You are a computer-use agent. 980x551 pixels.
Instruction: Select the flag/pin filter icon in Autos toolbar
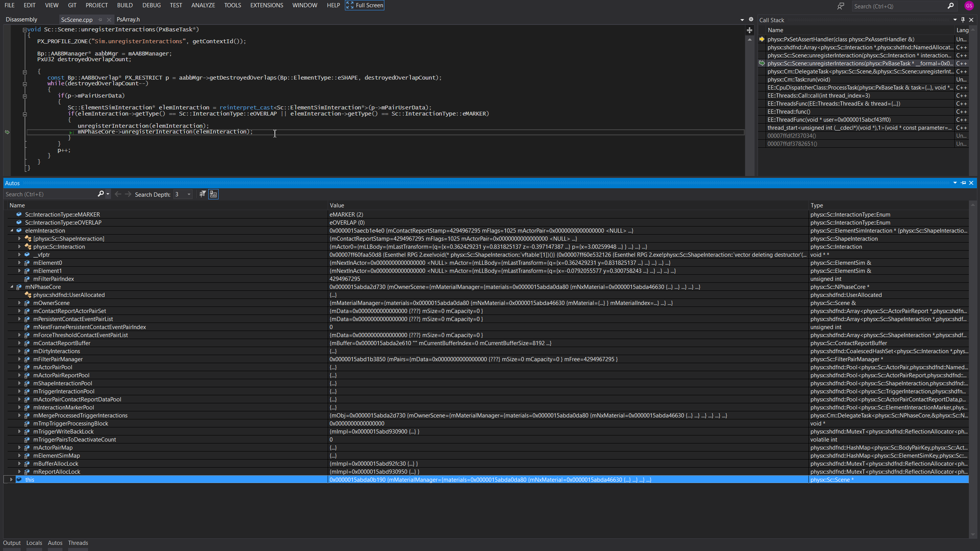(202, 194)
